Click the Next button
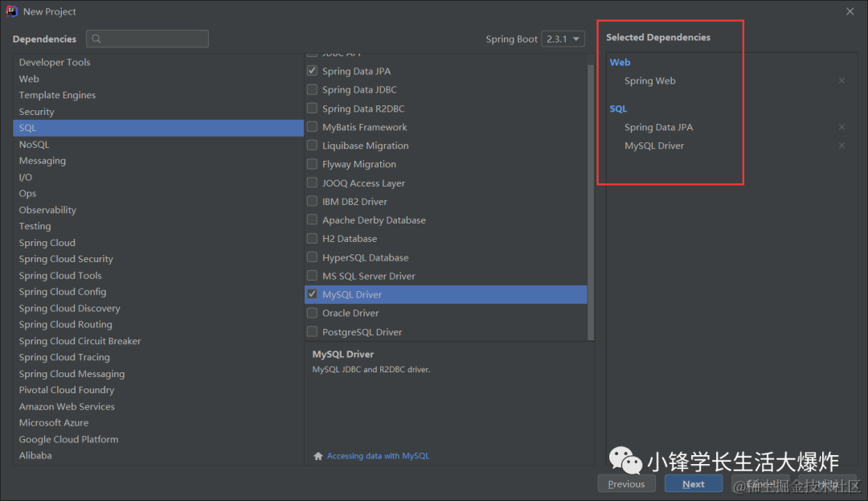The height and width of the screenshot is (501, 868). tap(693, 484)
